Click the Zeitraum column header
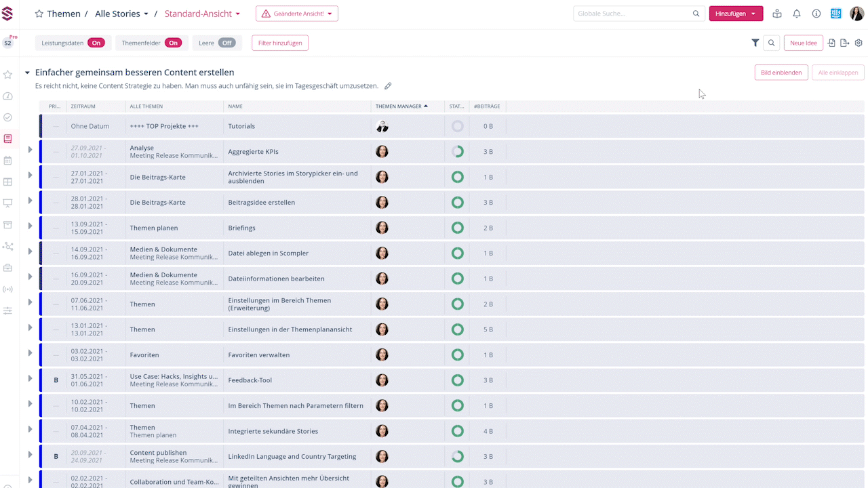 83,106
